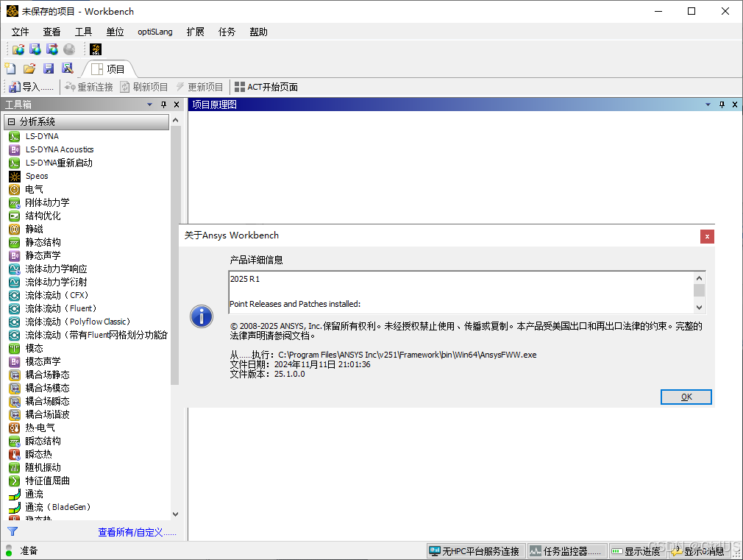Click the 瞬态热 system icon
743x560 pixels.
pyautogui.click(x=15, y=455)
